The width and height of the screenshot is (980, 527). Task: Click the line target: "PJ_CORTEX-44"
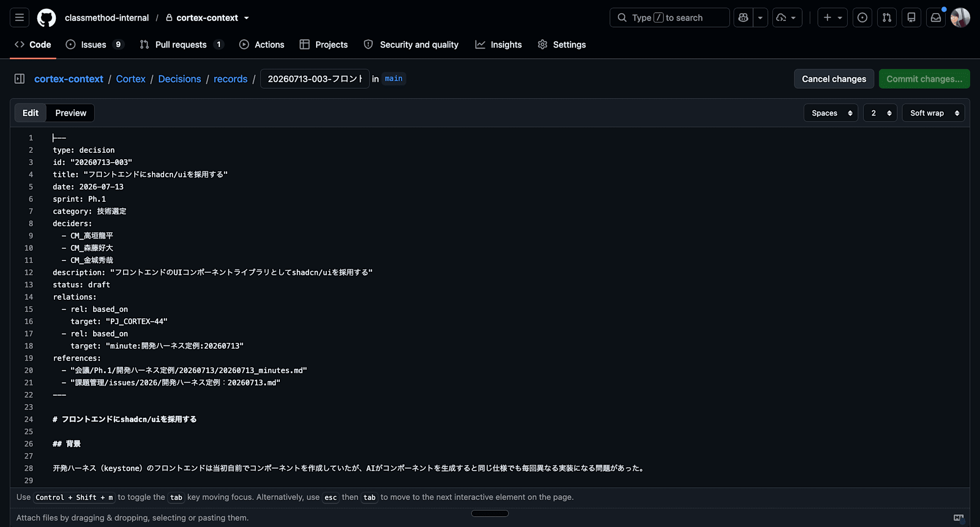[119, 321]
